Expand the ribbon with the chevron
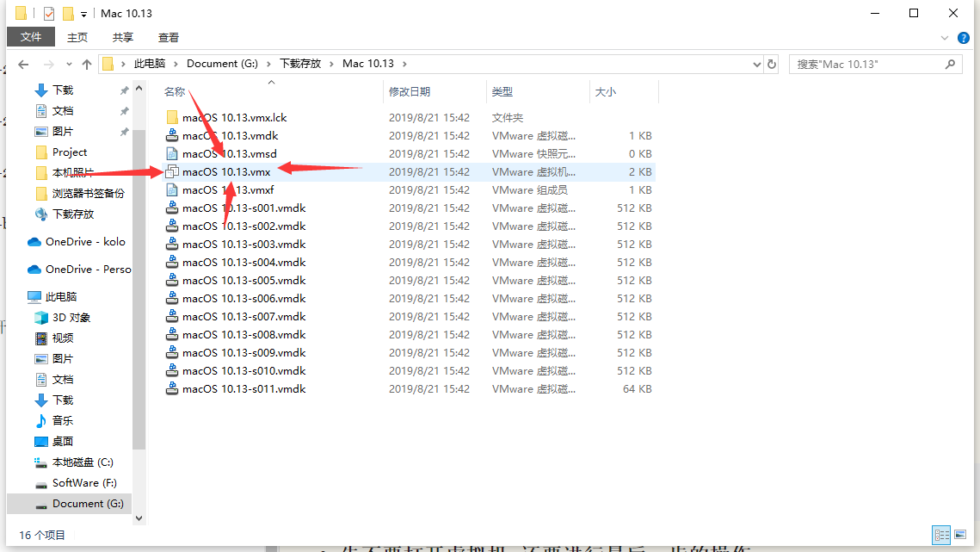The height and width of the screenshot is (552, 980). coord(945,38)
